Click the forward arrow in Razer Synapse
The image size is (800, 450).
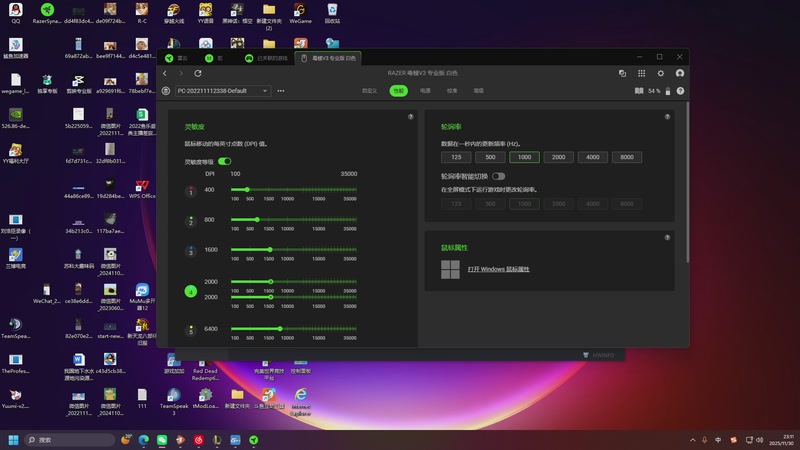pyautogui.click(x=181, y=73)
